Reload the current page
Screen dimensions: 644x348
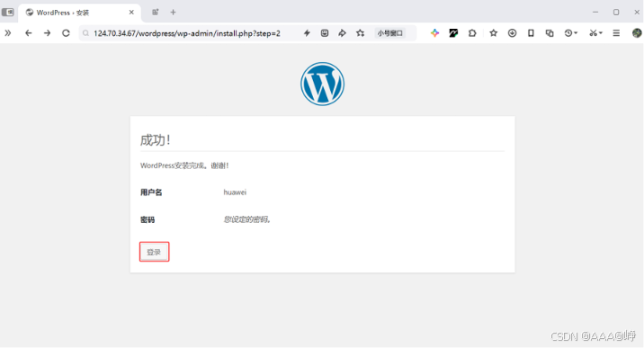tap(66, 33)
